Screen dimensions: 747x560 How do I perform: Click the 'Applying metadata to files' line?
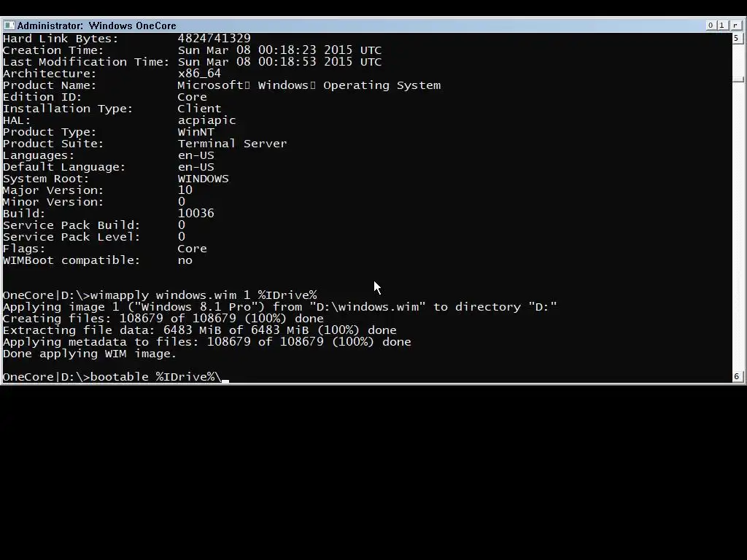point(206,342)
